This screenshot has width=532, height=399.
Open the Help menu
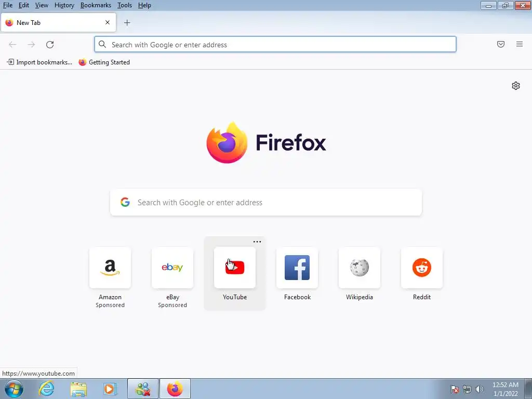[144, 5]
